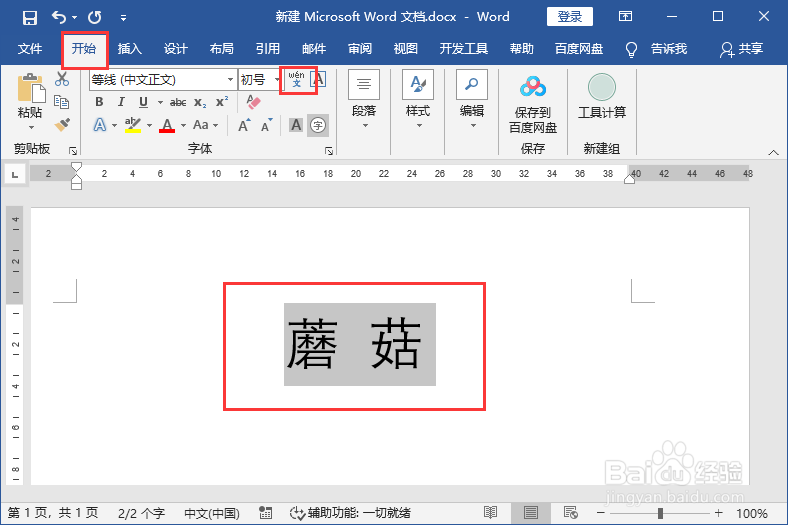
Task: Open the undo history dropdown arrow
Action: tap(74, 18)
